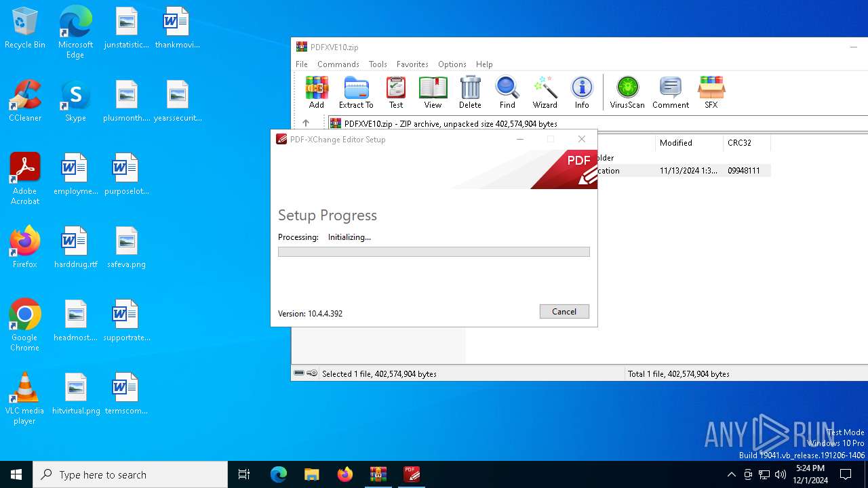Open WinRAR Options menu
Screen dimensions: 868x488
[x=452, y=64]
